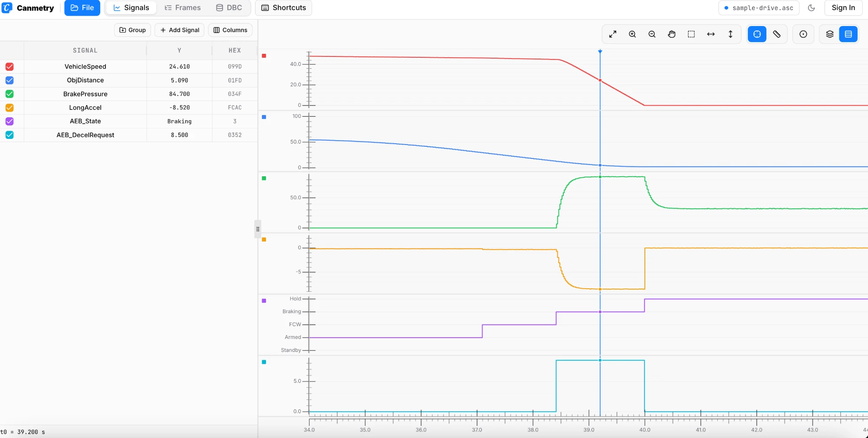This screenshot has height=438, width=868.
Task: Click the Sign In button
Action: pyautogui.click(x=843, y=8)
